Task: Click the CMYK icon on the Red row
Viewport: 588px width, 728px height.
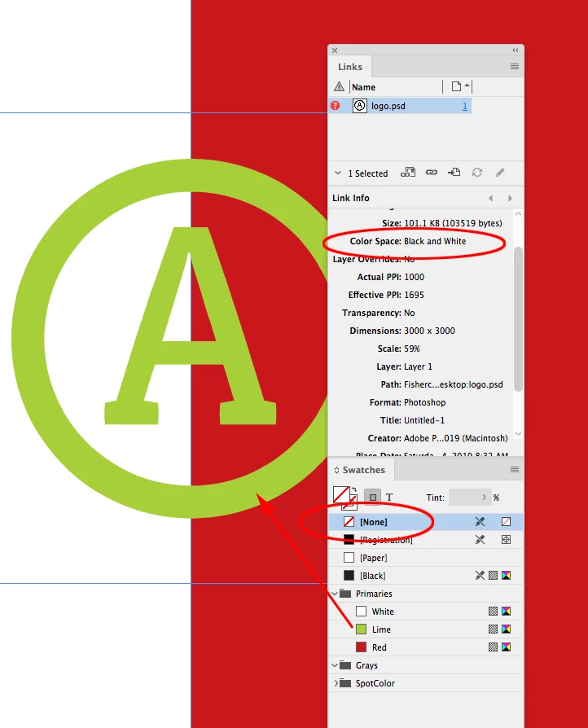Action: coord(507,647)
